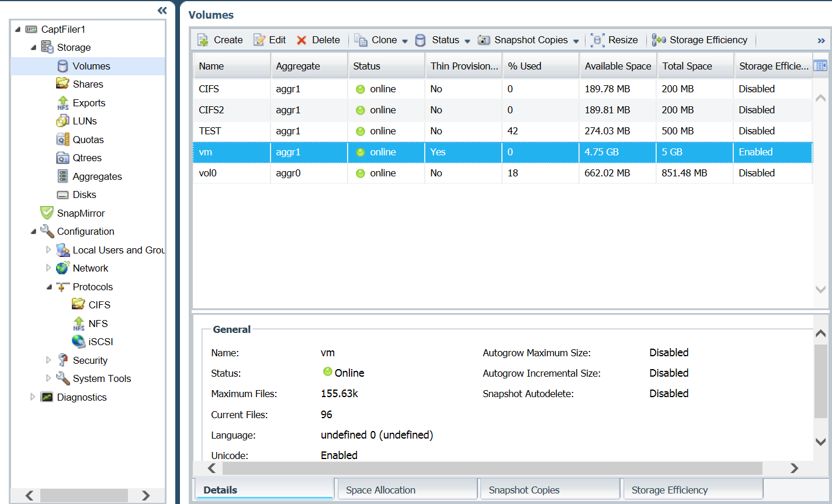The height and width of the screenshot is (504, 832).
Task: Open Disks under Storage
Action: click(x=84, y=194)
